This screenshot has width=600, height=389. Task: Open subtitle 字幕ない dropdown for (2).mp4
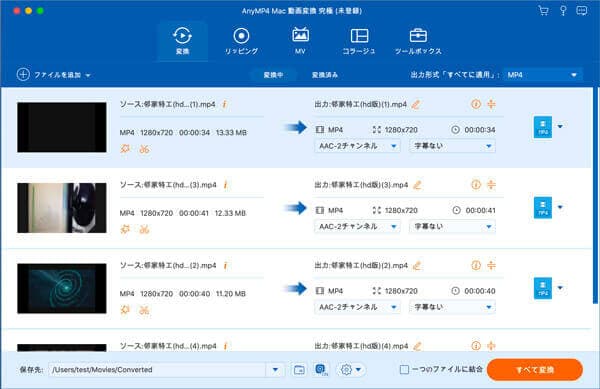point(452,307)
